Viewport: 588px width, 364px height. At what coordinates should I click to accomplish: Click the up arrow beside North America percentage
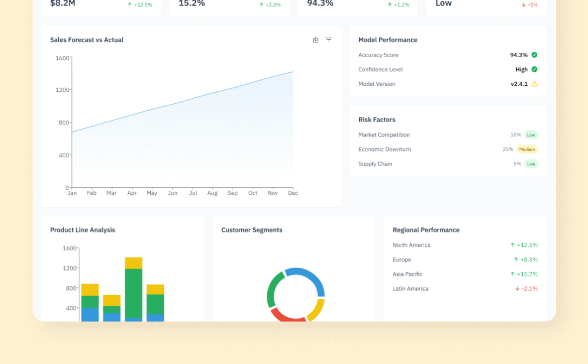coord(513,245)
